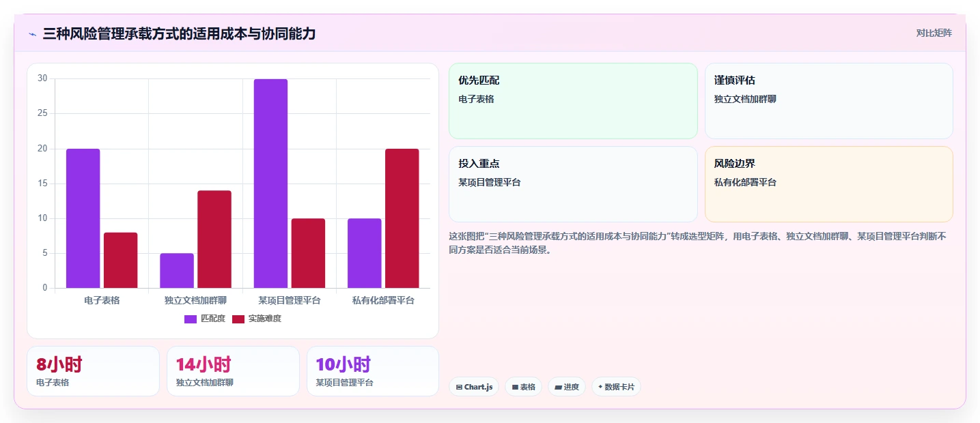Click the red 私有化部署平台 bar
This screenshot has width=980, height=423.
402,218
